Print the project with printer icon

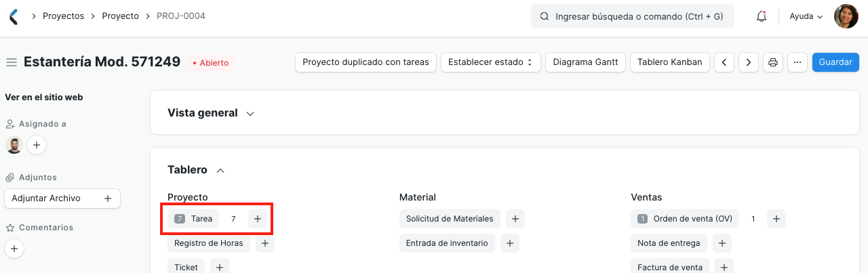click(773, 62)
